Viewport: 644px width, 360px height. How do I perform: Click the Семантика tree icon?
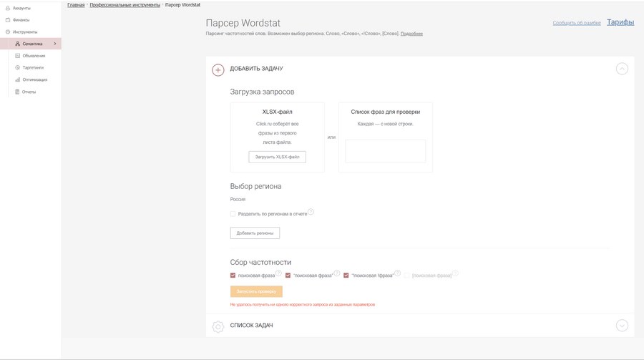coord(17,44)
